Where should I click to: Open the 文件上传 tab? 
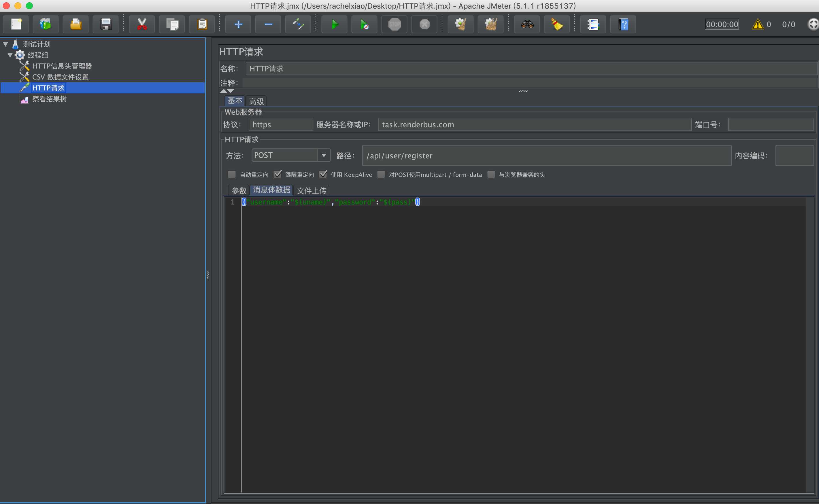click(312, 191)
